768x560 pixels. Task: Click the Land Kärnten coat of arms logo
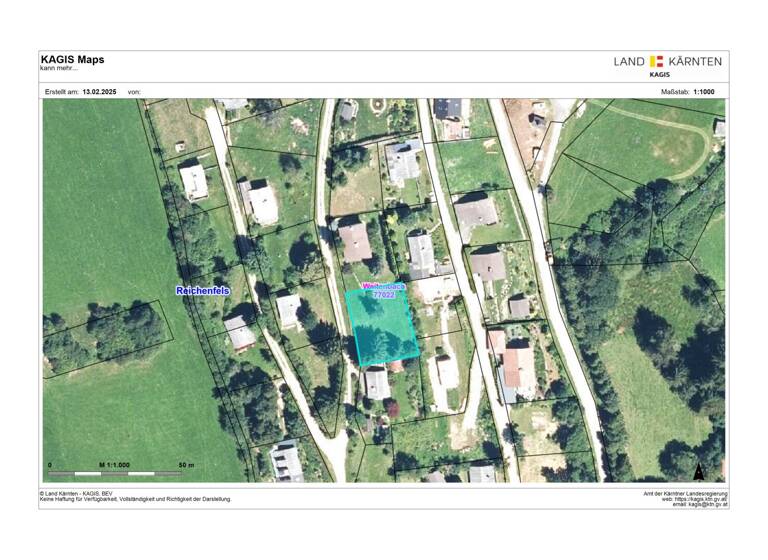click(x=657, y=62)
